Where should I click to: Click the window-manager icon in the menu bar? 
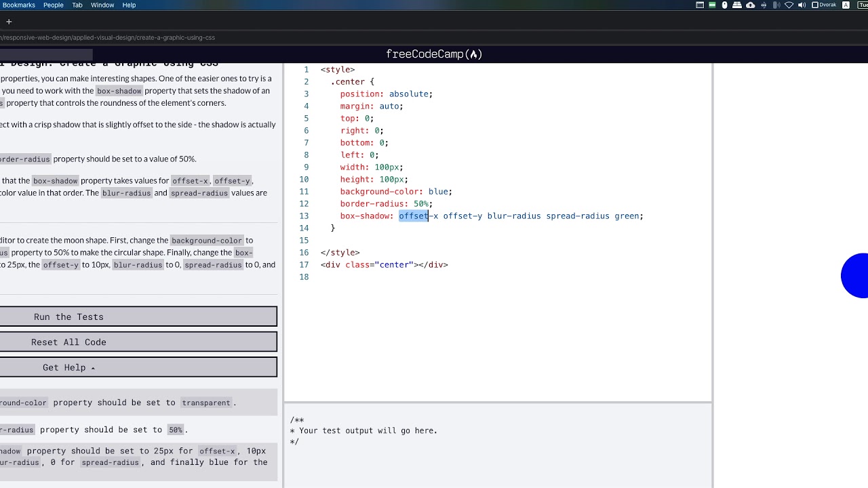point(700,5)
